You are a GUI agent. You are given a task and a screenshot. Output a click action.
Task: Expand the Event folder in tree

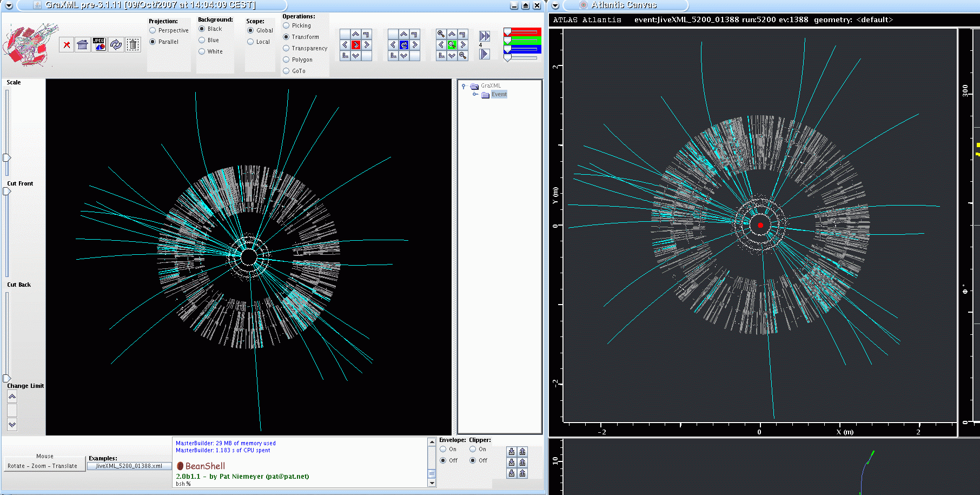(x=475, y=95)
